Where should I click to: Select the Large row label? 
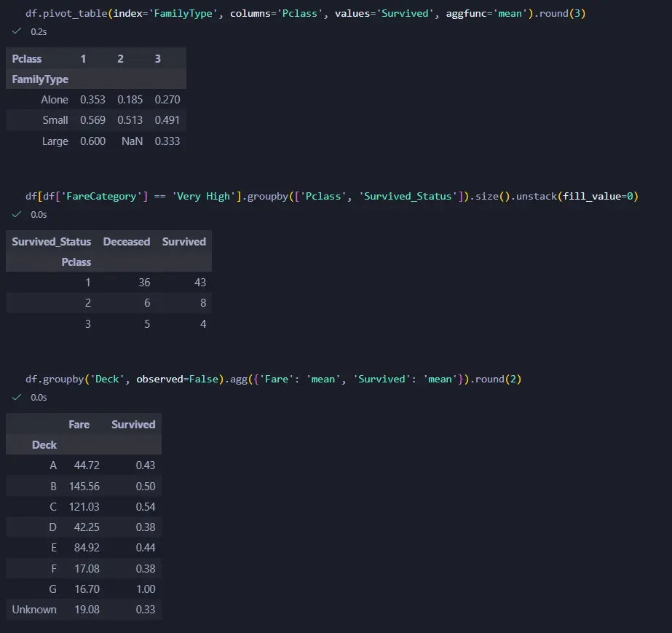pos(55,141)
